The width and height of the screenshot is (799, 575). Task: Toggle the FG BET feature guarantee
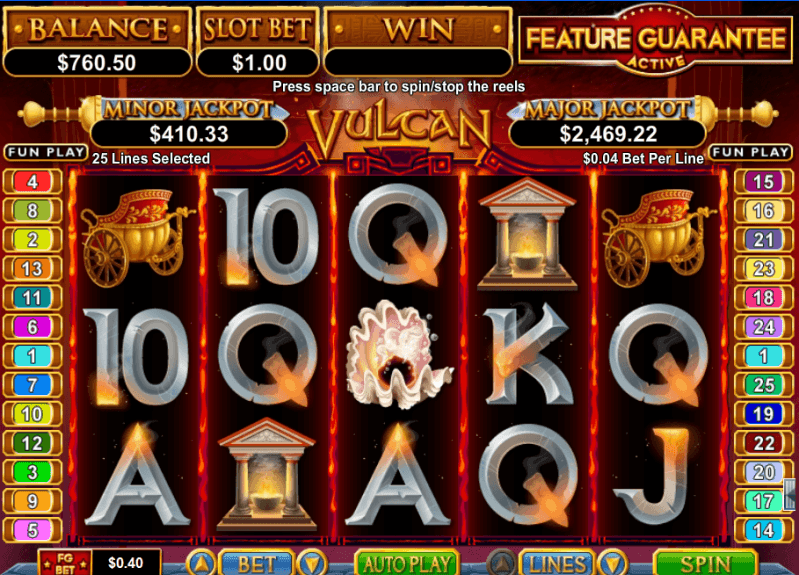click(64, 563)
